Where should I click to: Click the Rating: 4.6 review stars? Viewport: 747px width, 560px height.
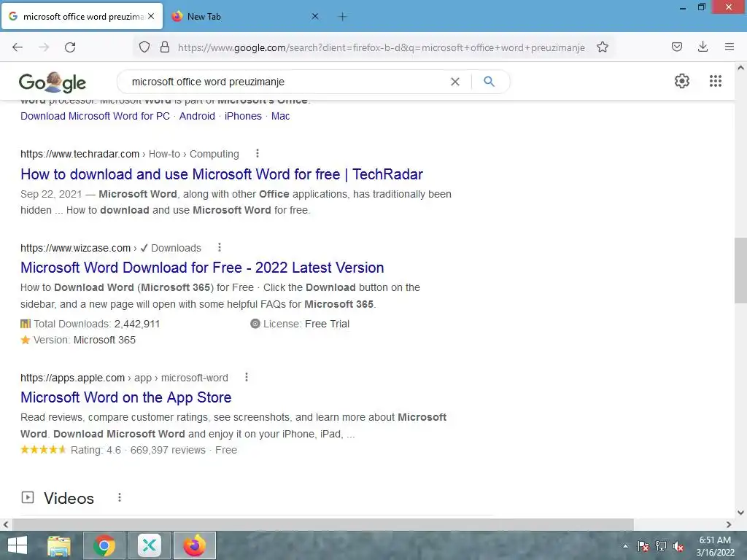43,449
